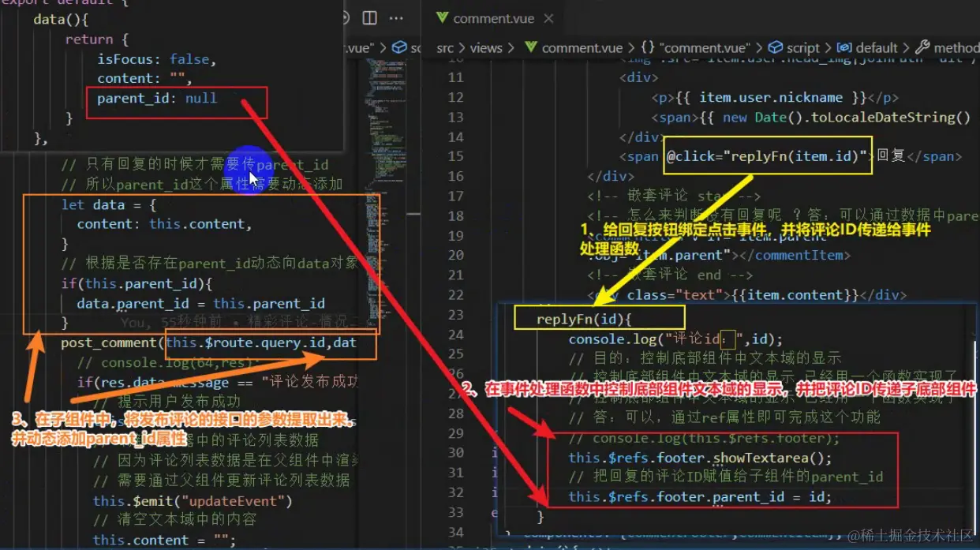Open the comment.vue file breadcrumb
This screenshot has width=980, height=550.
[x=582, y=48]
